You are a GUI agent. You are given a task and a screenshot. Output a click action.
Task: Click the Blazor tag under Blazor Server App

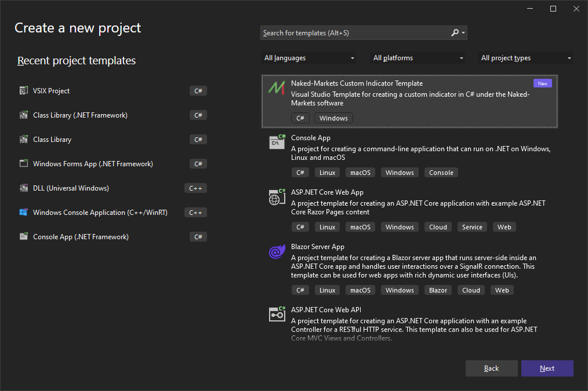(438, 290)
